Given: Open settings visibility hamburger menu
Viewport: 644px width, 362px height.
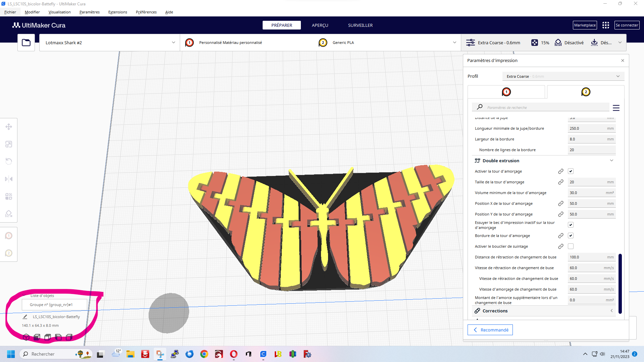Looking at the screenshot, I should (x=616, y=108).
